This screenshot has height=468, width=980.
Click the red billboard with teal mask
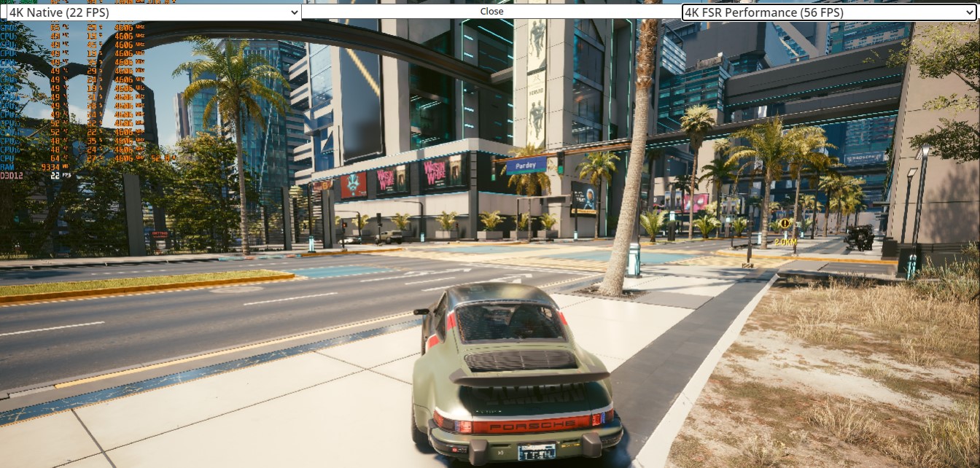tap(354, 185)
